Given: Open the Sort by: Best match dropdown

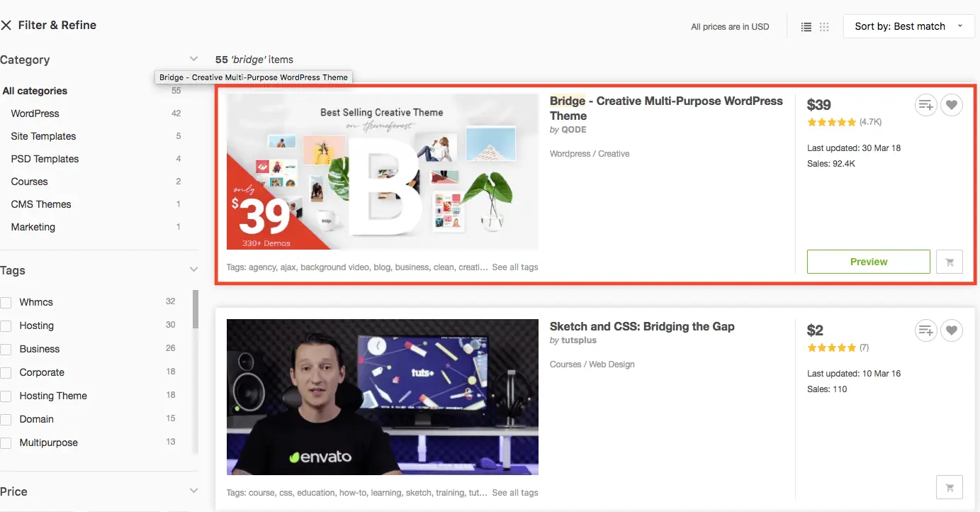Looking at the screenshot, I should tap(909, 26).
